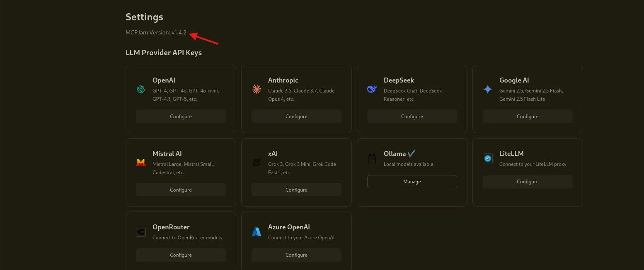644x270 pixels.
Task: Click the Google AI card title
Action: 514,80
